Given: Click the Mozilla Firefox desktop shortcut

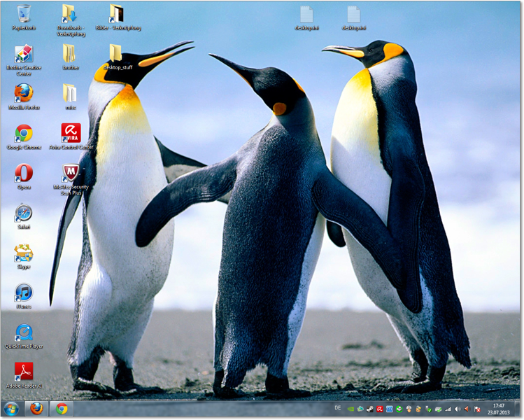Looking at the screenshot, I should point(24,93).
